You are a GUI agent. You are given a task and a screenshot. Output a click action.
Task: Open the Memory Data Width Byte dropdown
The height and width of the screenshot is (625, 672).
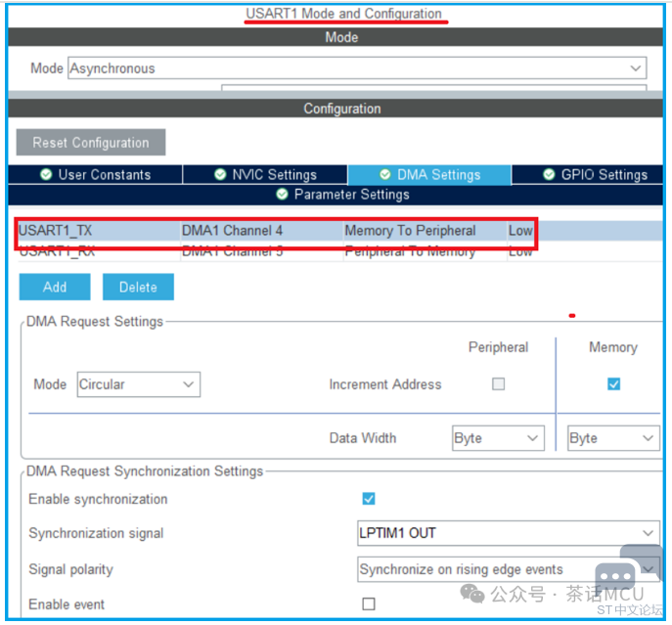pyautogui.click(x=613, y=438)
